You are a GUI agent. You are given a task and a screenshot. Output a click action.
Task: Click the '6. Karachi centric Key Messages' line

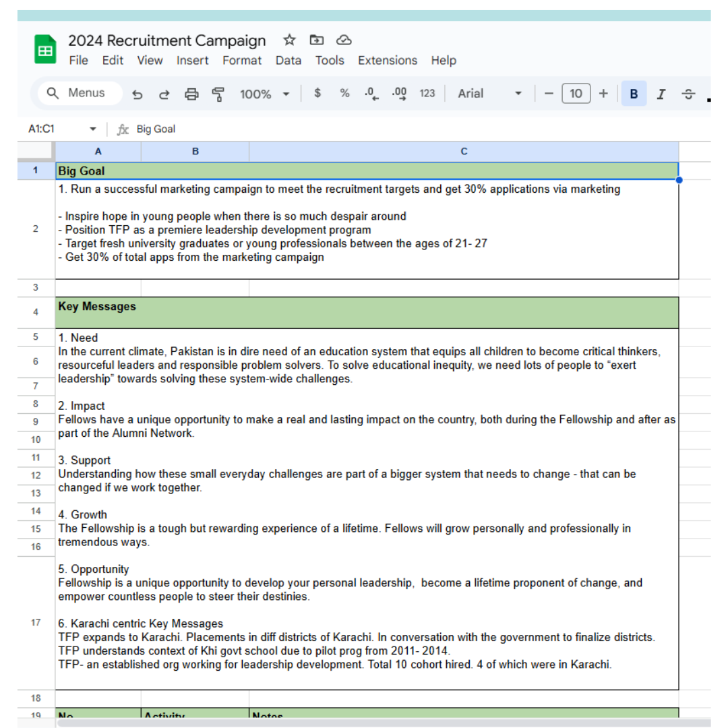140,624
